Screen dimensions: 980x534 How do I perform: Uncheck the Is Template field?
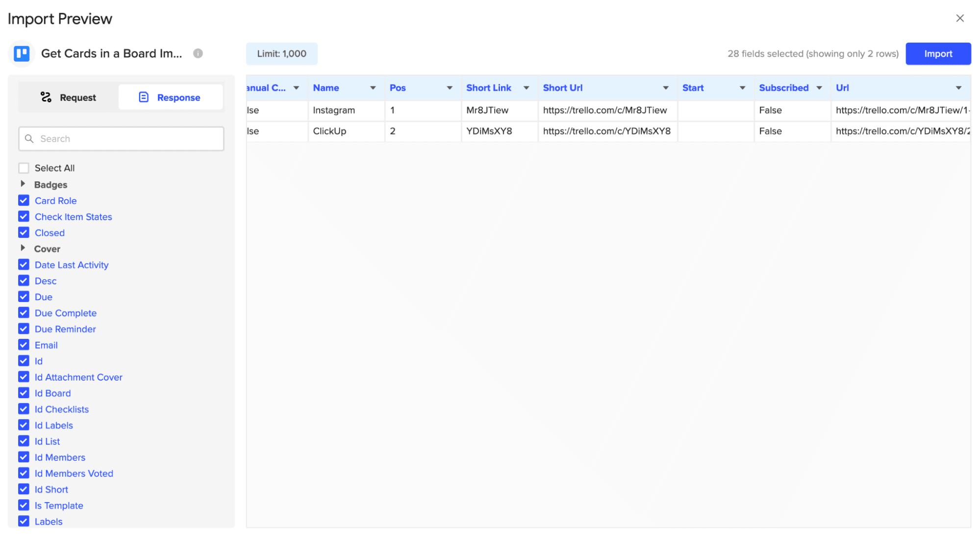(24, 505)
